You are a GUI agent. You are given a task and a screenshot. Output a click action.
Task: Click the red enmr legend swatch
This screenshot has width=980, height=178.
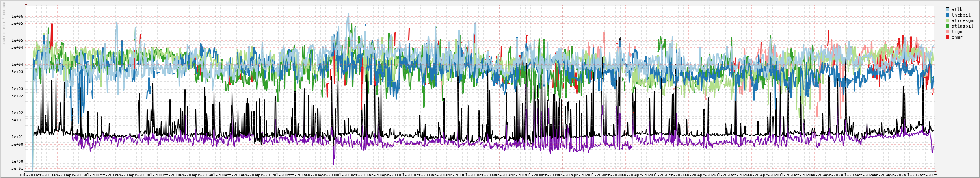pyautogui.click(x=947, y=37)
